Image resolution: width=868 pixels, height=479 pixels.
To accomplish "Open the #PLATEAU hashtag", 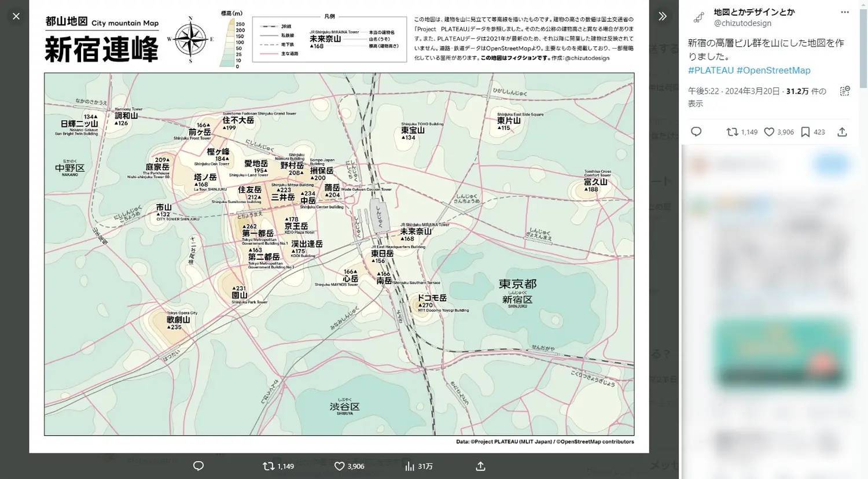I will (x=711, y=70).
